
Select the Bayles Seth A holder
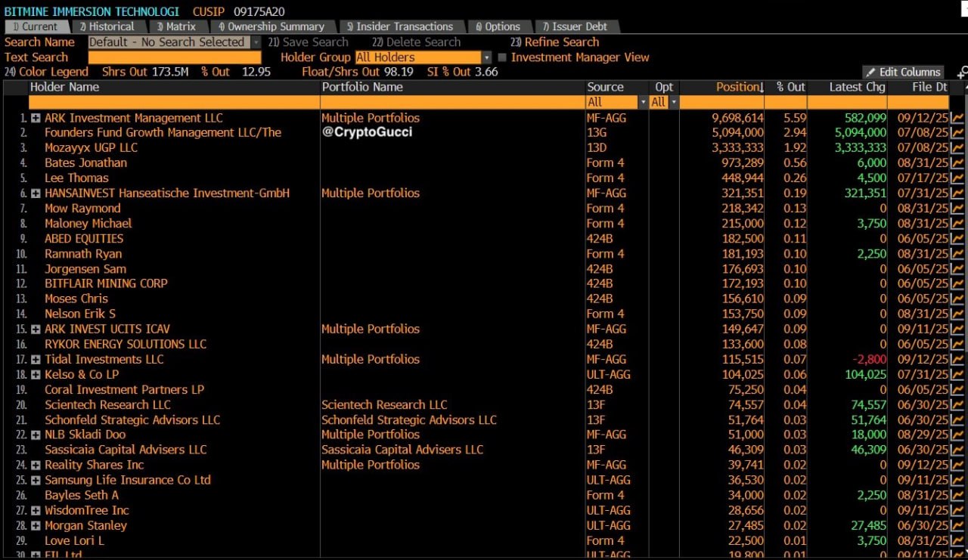(82, 495)
